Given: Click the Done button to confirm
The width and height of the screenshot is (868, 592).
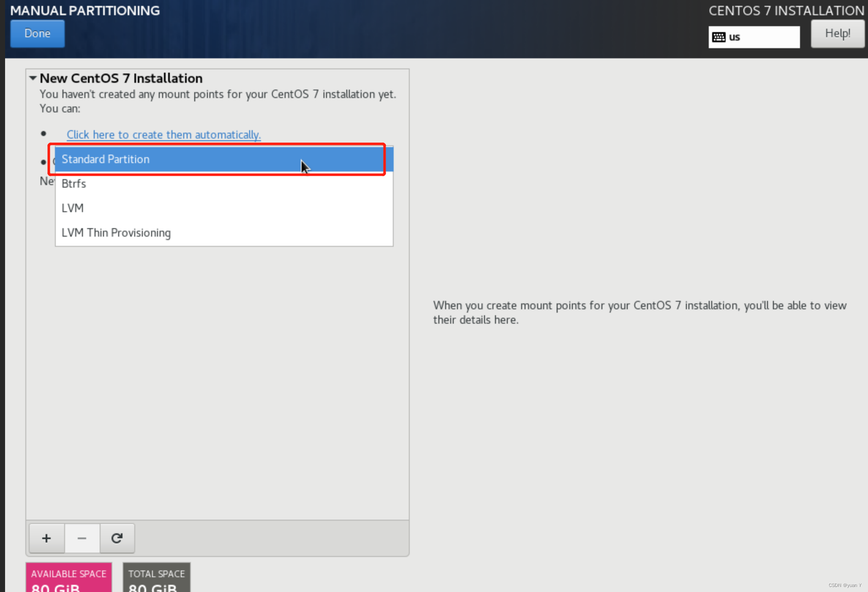Looking at the screenshot, I should (x=38, y=33).
